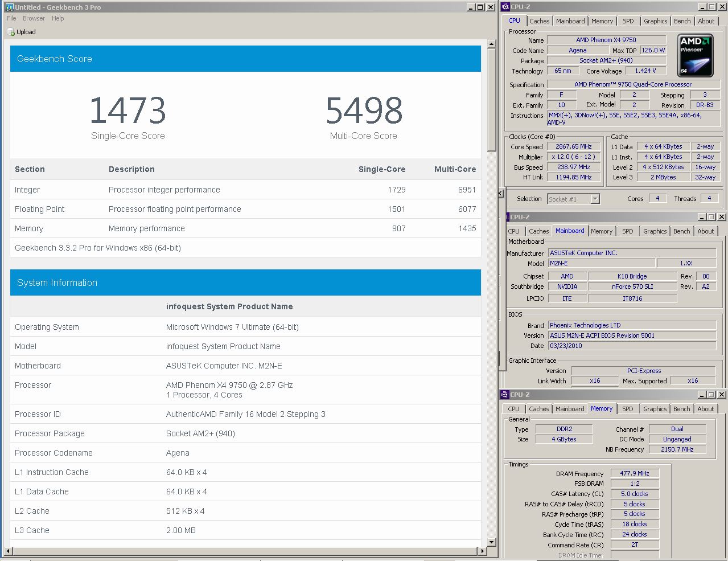The height and width of the screenshot is (561, 728).
Task: Click the Core Speed 2867.65 MHz field
Action: point(574,146)
